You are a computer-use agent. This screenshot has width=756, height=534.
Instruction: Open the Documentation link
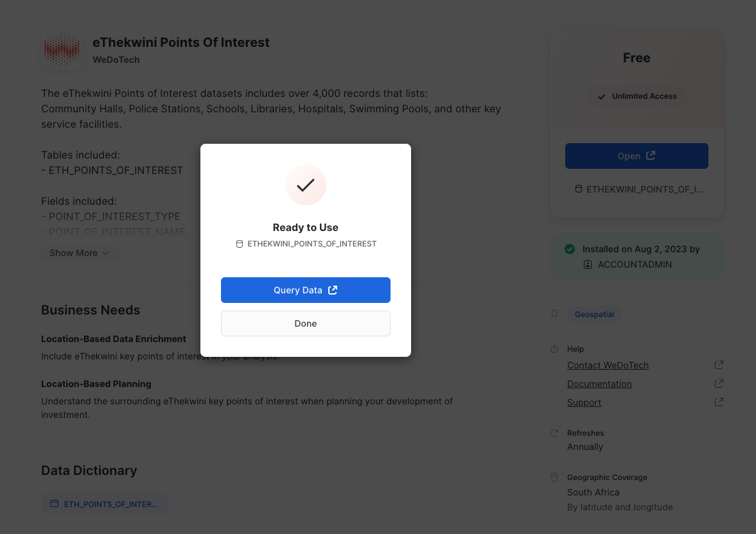coord(599,384)
